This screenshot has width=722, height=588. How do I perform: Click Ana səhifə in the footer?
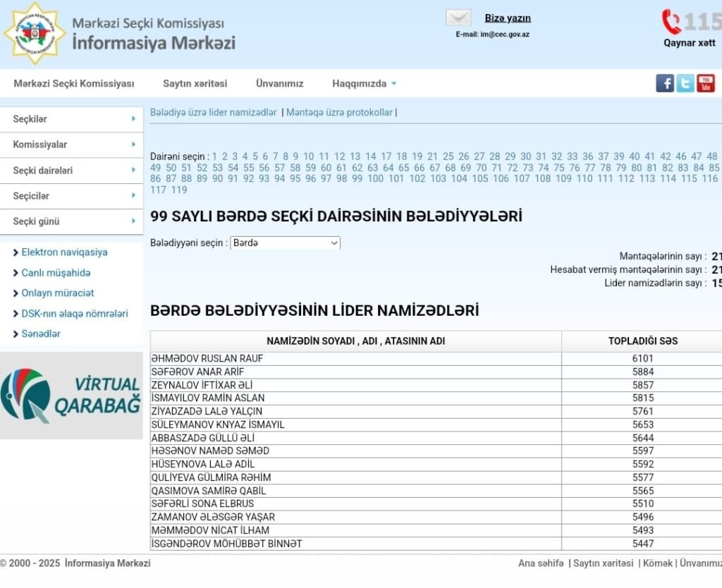pos(541,563)
